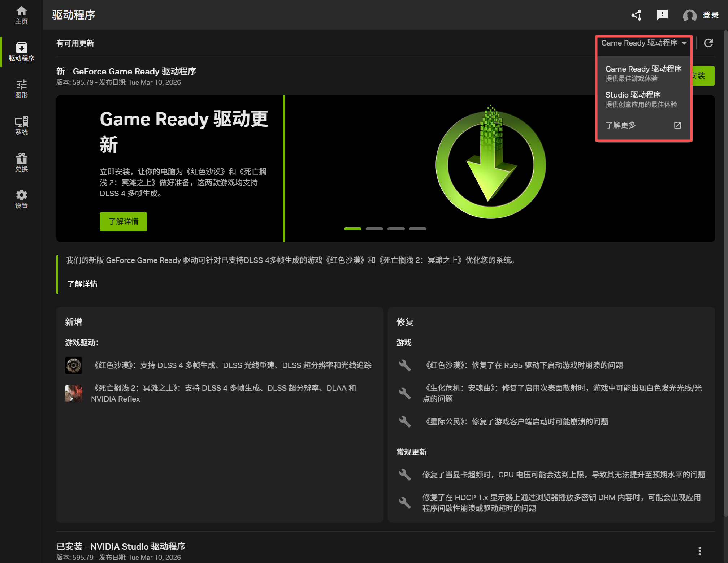The image size is (728, 563).
Task: Go to the 主页 home icon
Action: point(21,15)
